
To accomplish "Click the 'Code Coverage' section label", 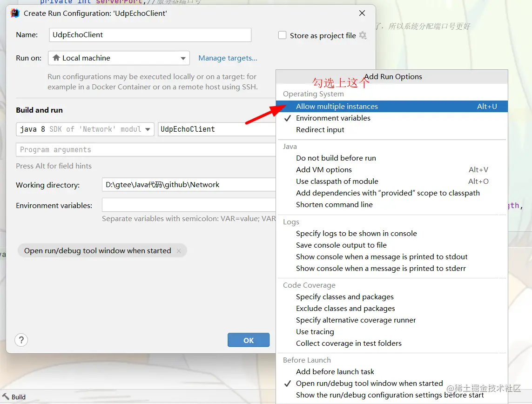I will (309, 285).
